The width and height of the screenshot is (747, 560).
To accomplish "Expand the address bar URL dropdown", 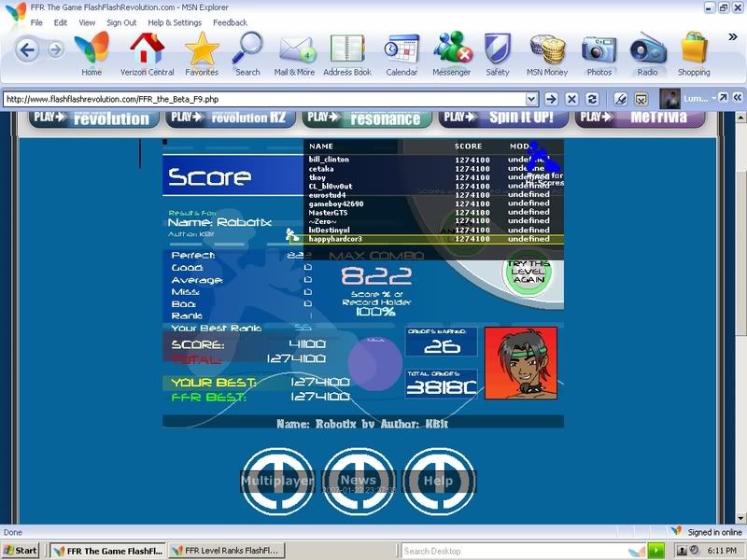I will point(531,98).
